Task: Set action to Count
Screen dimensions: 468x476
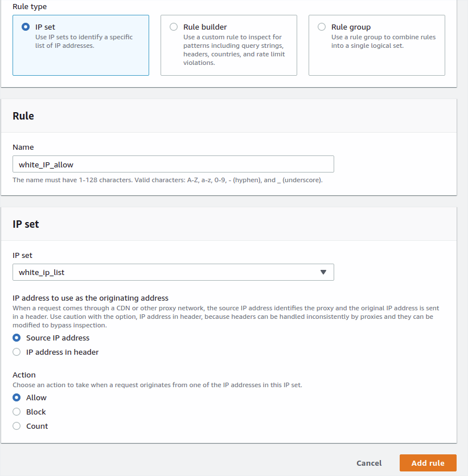Action: 17,426
